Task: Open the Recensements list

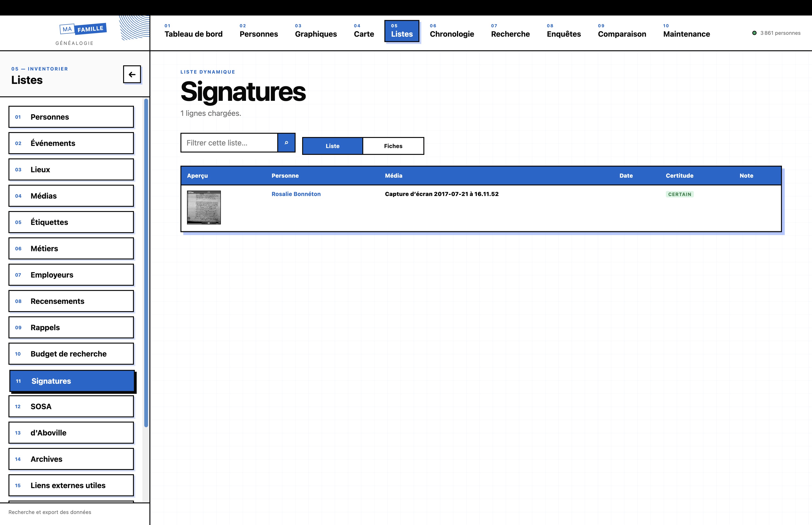Action: coord(71,301)
